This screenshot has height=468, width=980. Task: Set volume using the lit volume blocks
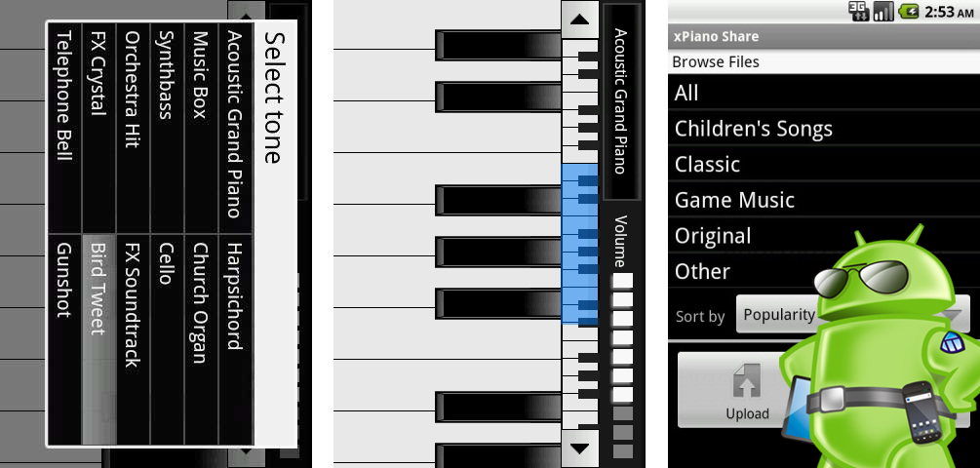(622, 337)
